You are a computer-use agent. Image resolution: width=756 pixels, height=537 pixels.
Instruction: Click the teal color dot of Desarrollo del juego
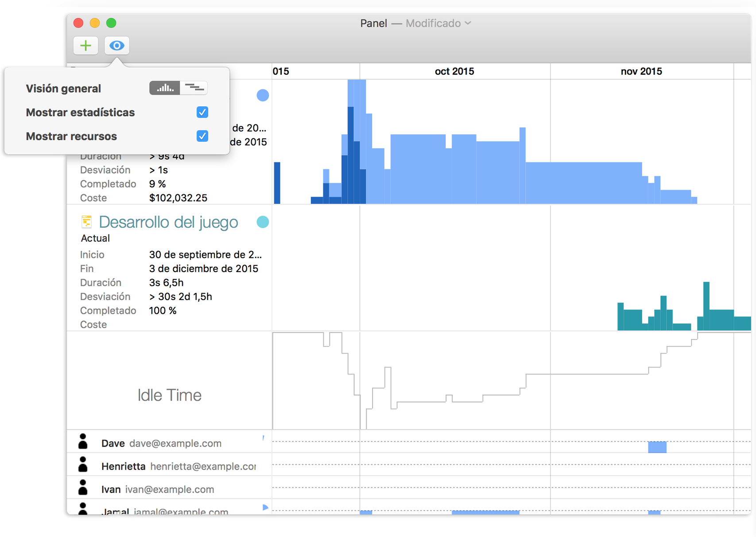click(x=263, y=222)
